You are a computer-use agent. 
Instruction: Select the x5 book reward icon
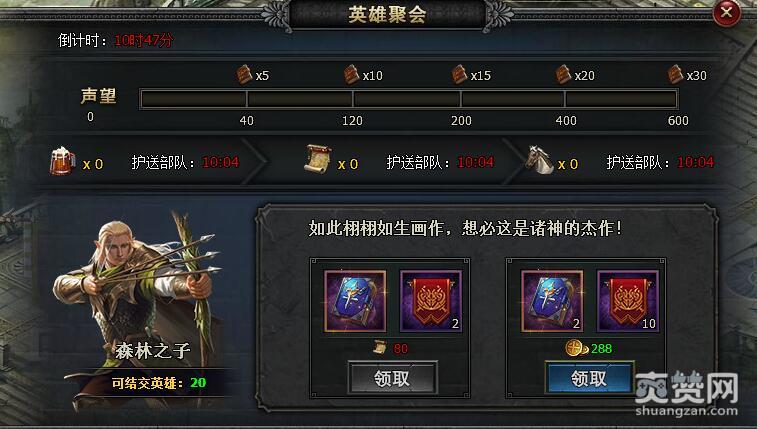tap(244, 75)
